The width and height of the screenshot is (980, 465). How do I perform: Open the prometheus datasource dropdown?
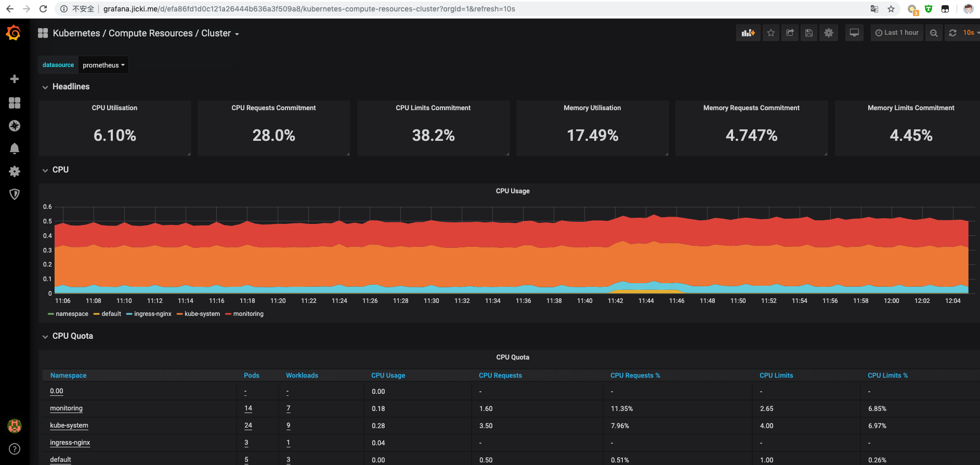[x=103, y=65]
